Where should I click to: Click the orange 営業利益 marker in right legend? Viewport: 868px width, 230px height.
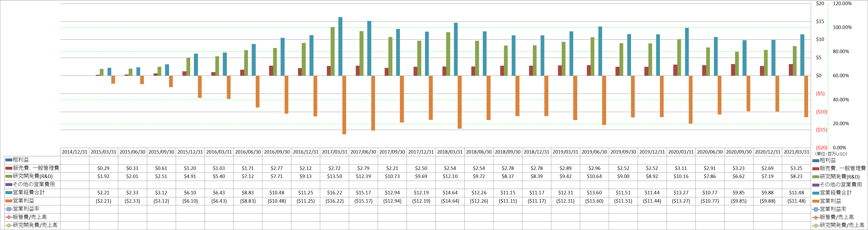point(815,201)
